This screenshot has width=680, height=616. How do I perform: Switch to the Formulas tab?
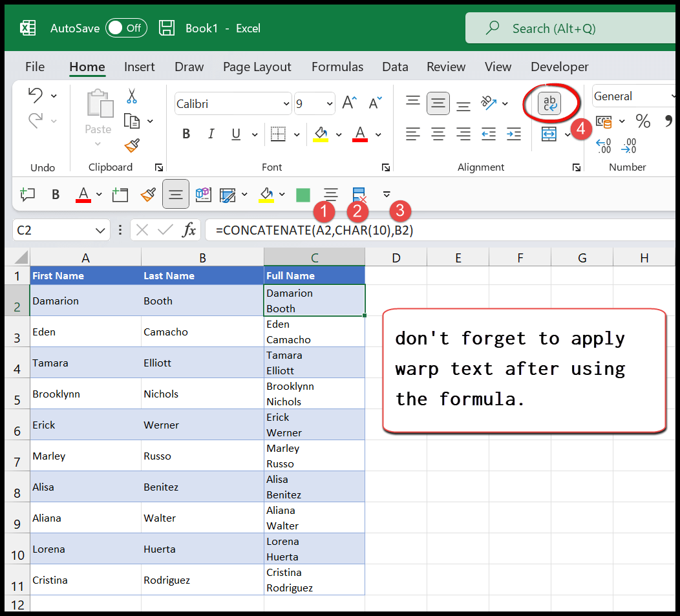(337, 67)
